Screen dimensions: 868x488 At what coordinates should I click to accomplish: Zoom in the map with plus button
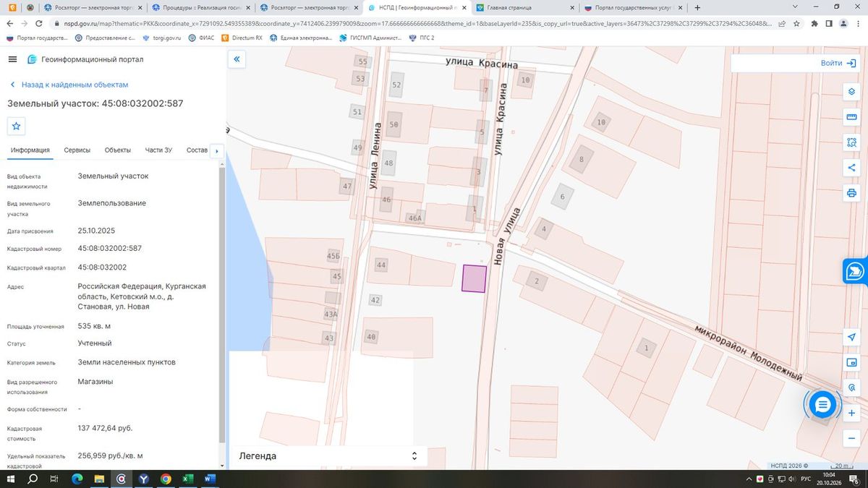(851, 413)
